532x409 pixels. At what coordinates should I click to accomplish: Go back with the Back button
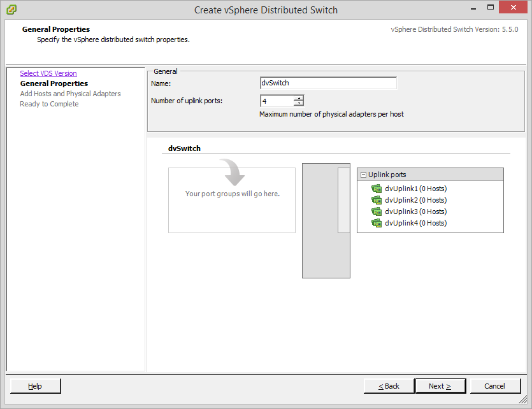point(389,386)
